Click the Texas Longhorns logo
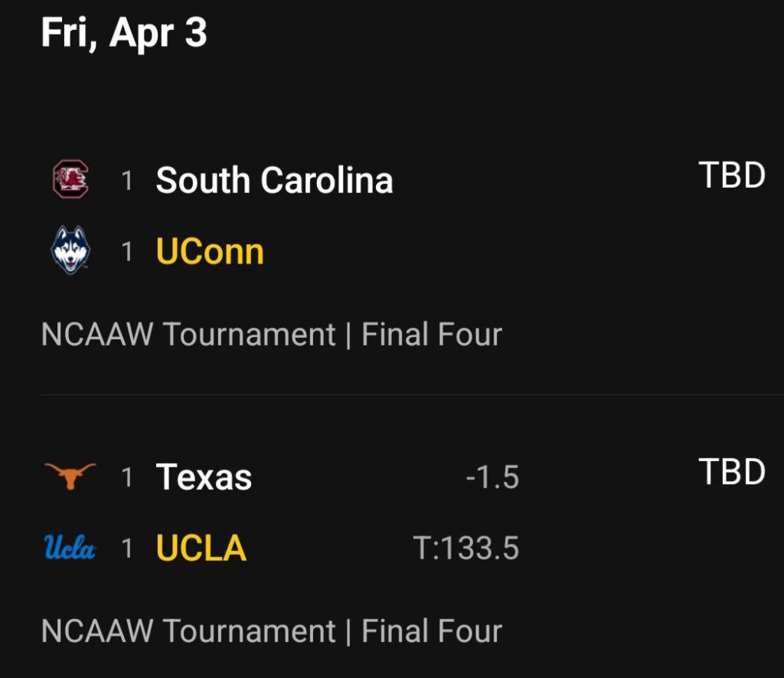This screenshot has width=784, height=678. (x=70, y=477)
